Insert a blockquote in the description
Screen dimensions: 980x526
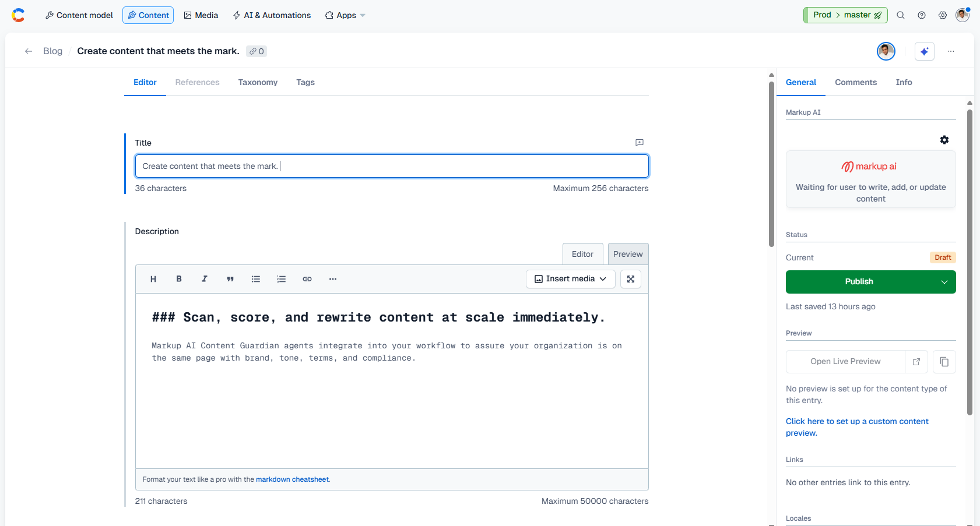230,279
